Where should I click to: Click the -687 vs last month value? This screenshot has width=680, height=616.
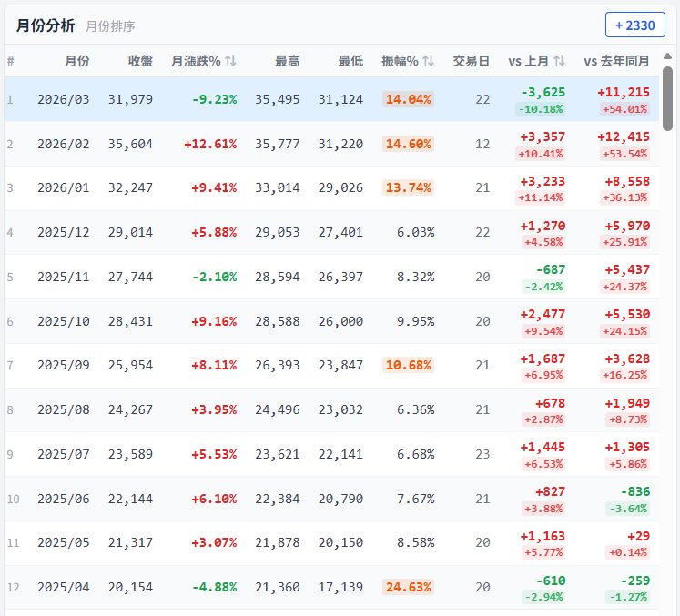[x=551, y=269]
